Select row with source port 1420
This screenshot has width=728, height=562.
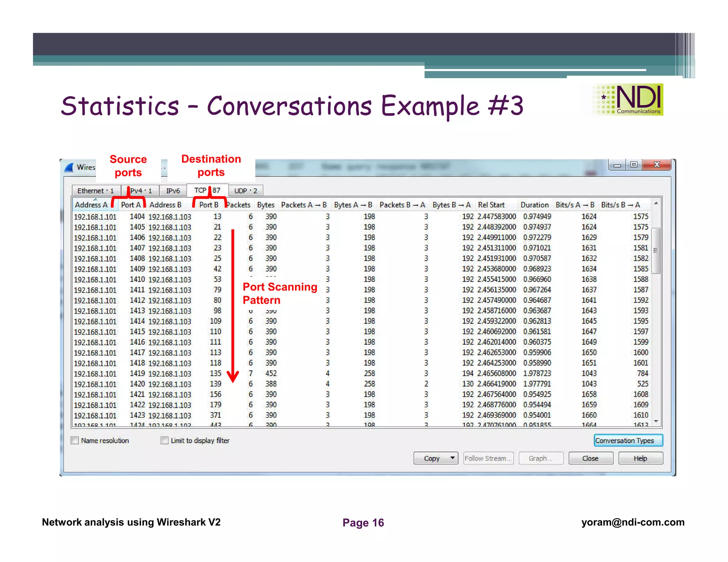point(361,384)
